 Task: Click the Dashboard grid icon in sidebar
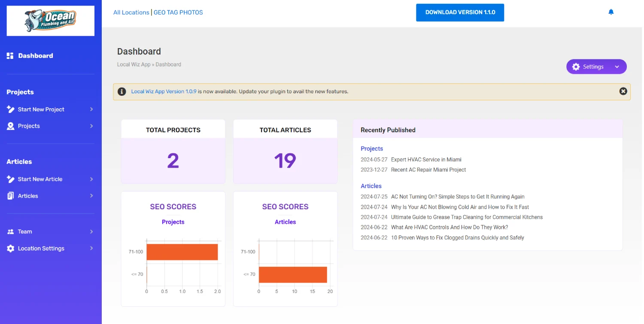10,56
